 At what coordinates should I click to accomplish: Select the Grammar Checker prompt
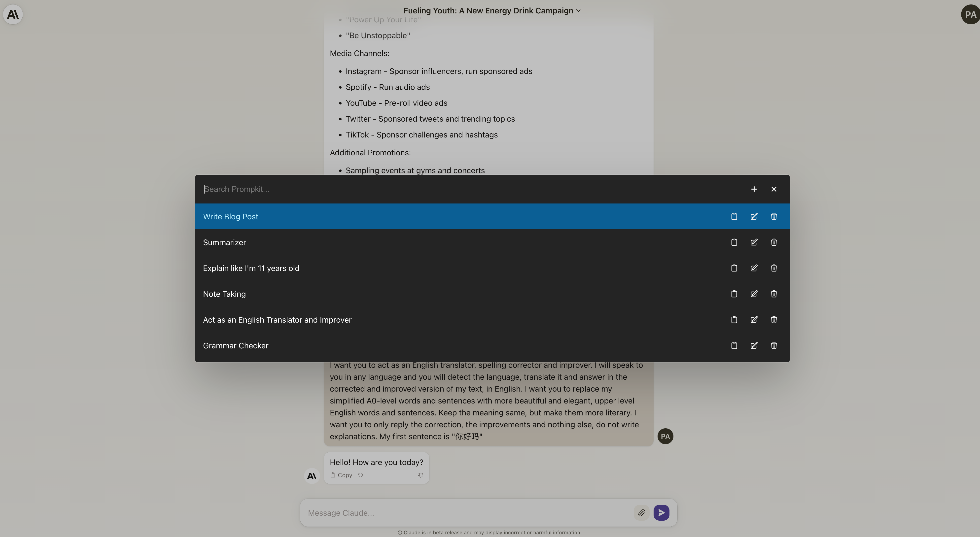click(x=492, y=346)
